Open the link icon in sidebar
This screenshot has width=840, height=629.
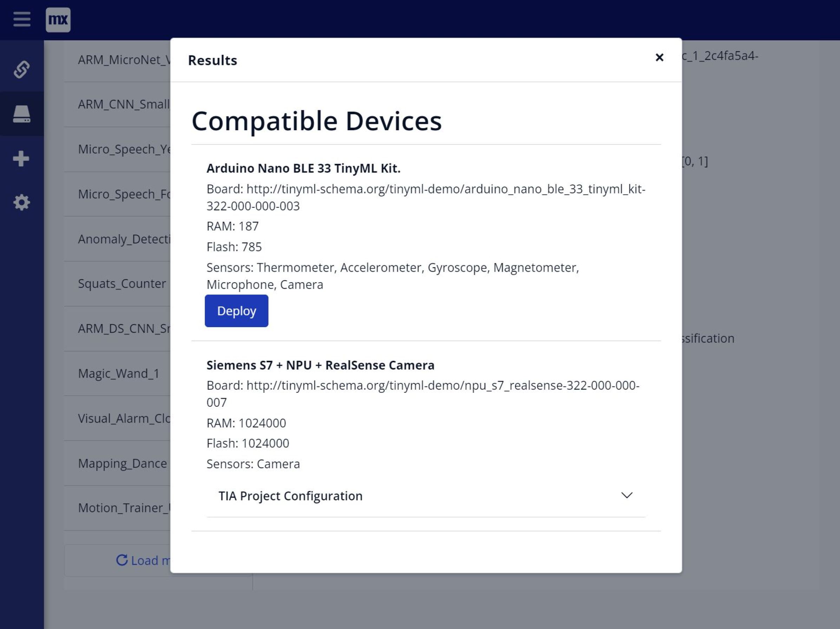tap(22, 69)
